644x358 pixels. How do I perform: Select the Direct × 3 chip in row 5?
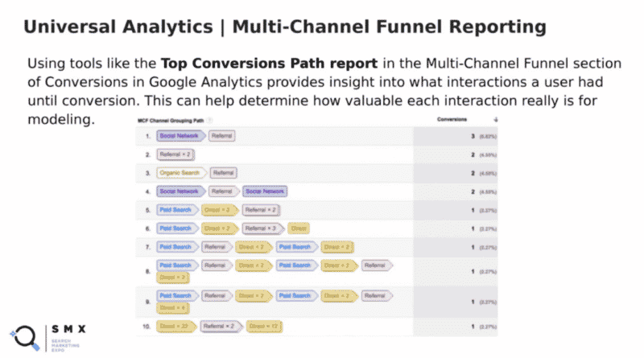[x=219, y=210]
